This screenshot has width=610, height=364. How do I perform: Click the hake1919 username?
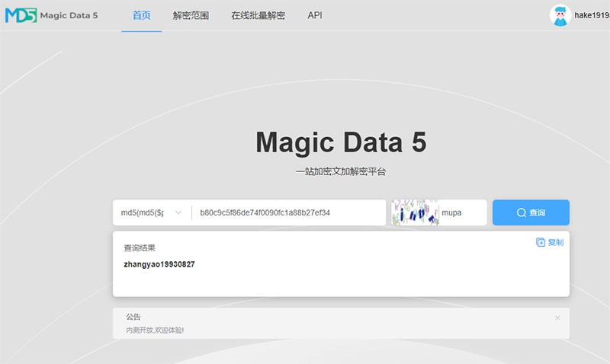click(x=592, y=15)
